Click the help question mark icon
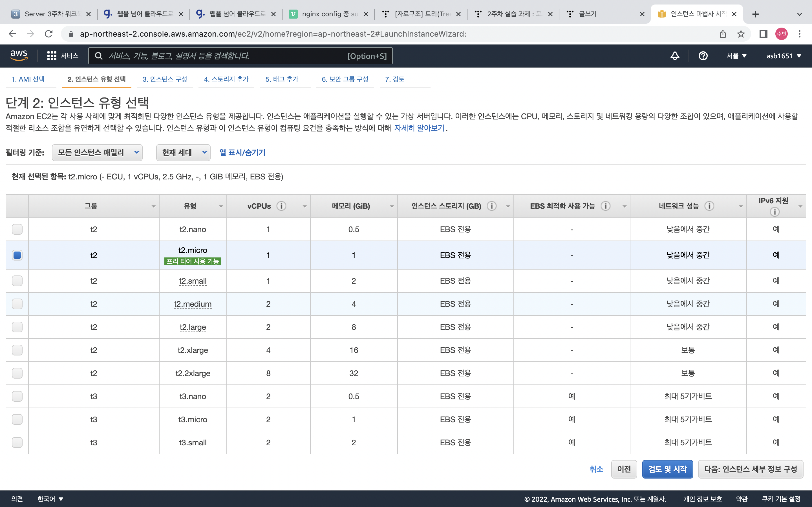 (703, 56)
